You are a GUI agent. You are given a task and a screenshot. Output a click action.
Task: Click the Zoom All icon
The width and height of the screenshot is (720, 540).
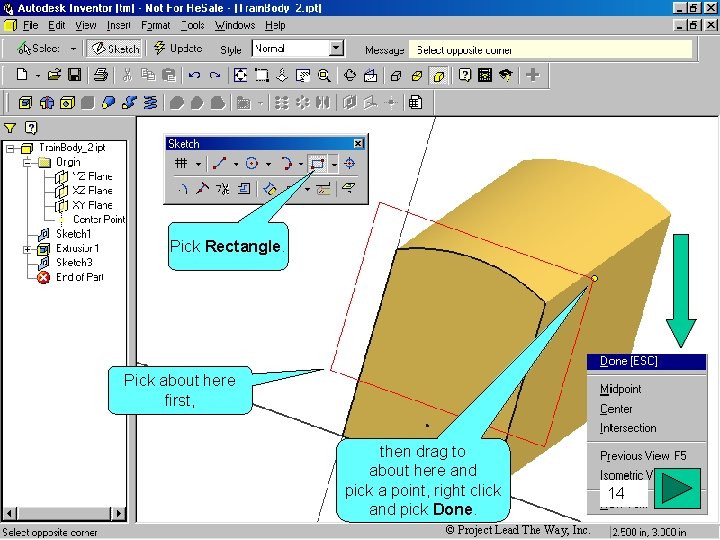pyautogui.click(x=240, y=75)
